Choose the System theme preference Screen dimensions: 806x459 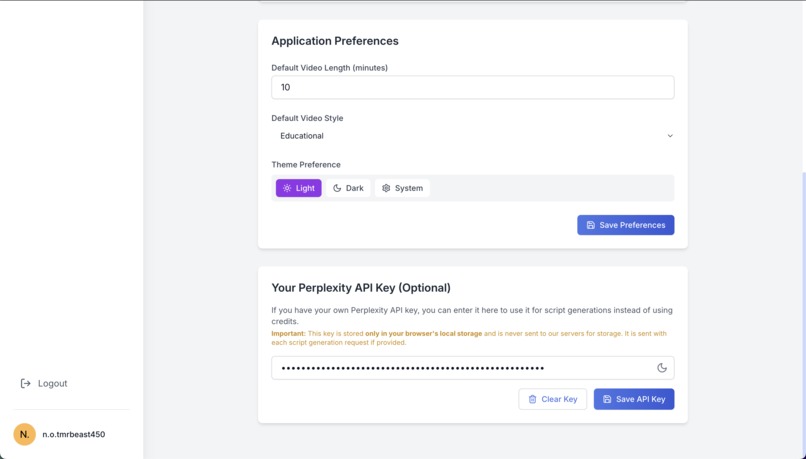pos(402,188)
